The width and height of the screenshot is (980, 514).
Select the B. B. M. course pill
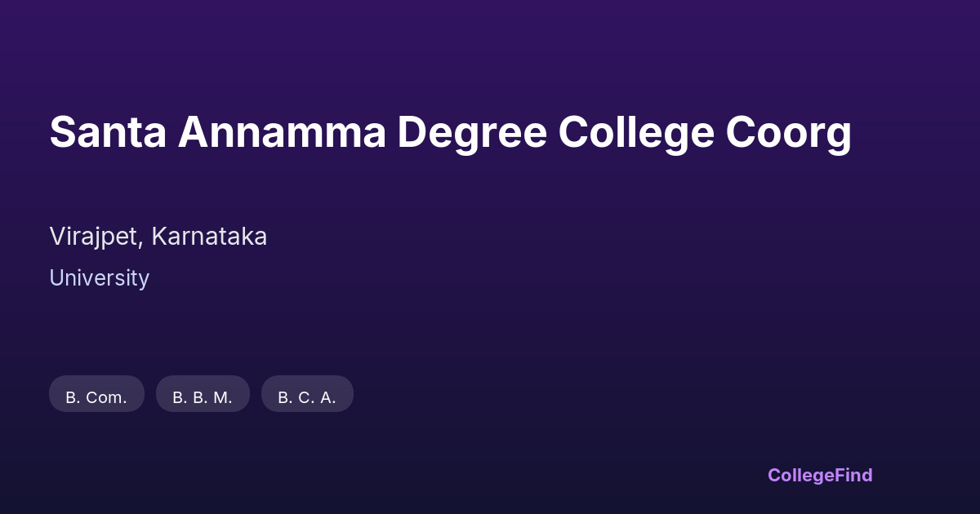click(x=203, y=397)
